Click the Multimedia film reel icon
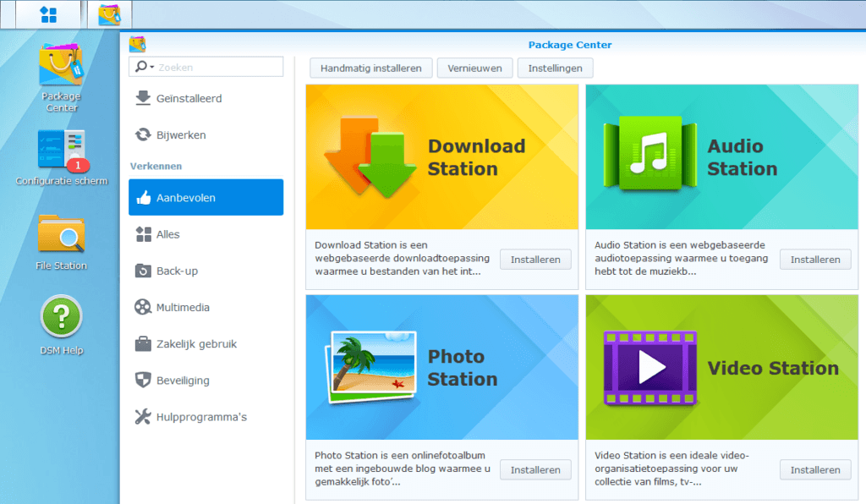The height and width of the screenshot is (504, 866). tap(143, 307)
